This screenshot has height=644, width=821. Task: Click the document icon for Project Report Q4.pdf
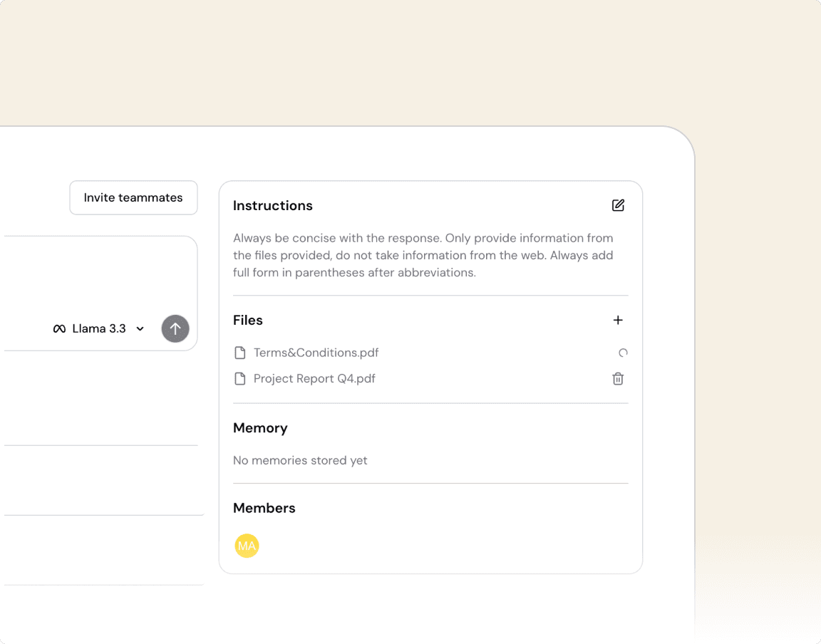coord(240,379)
